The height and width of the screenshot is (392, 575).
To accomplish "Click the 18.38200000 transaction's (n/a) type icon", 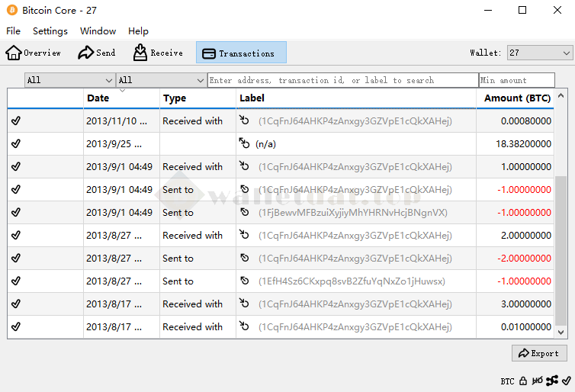I will coord(244,143).
